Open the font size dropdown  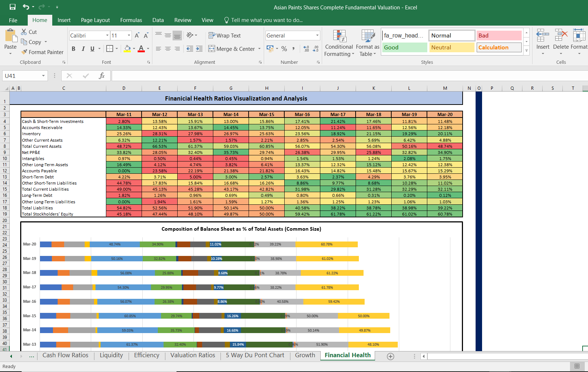[x=129, y=35]
